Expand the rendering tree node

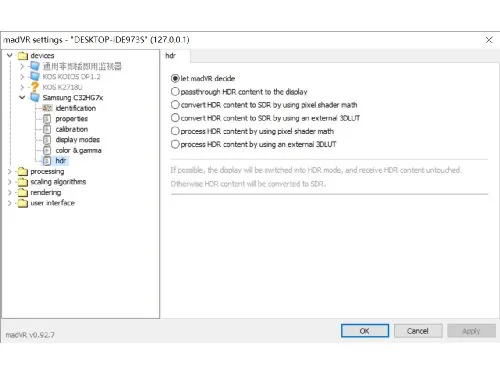point(10,192)
